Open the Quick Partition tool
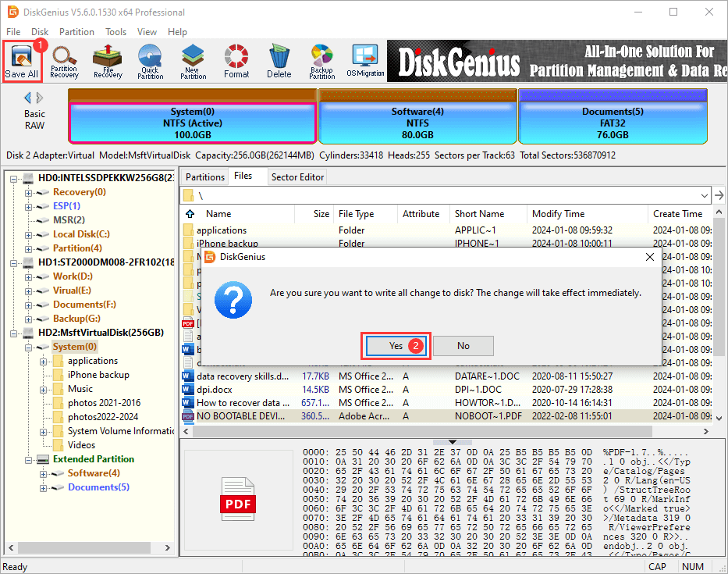 (x=150, y=62)
